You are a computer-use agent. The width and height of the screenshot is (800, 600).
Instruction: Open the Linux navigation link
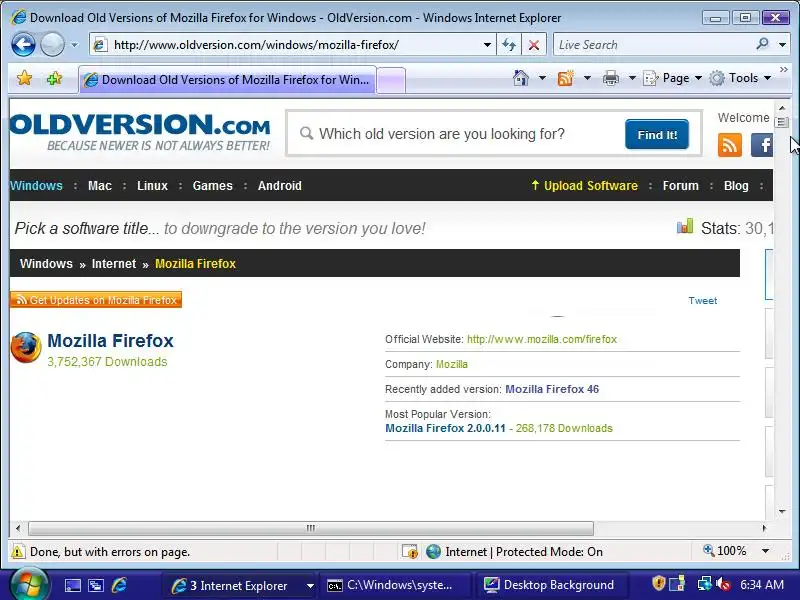pyautogui.click(x=152, y=186)
